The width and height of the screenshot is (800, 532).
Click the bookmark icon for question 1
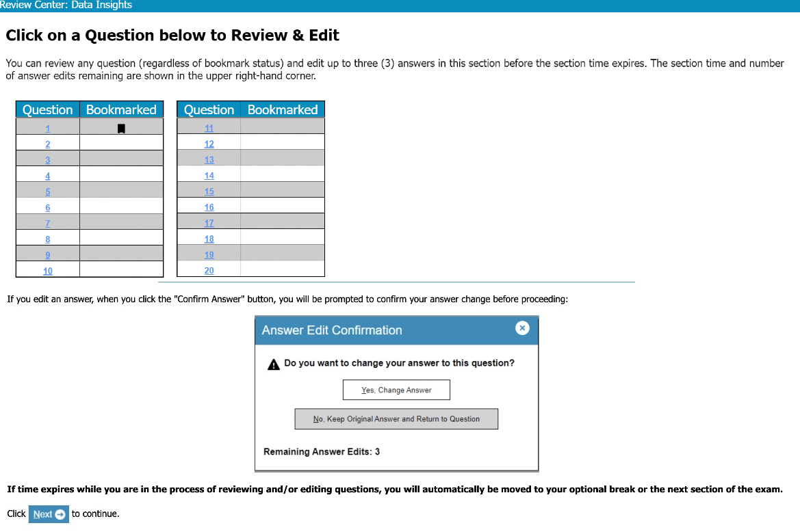[121, 129]
